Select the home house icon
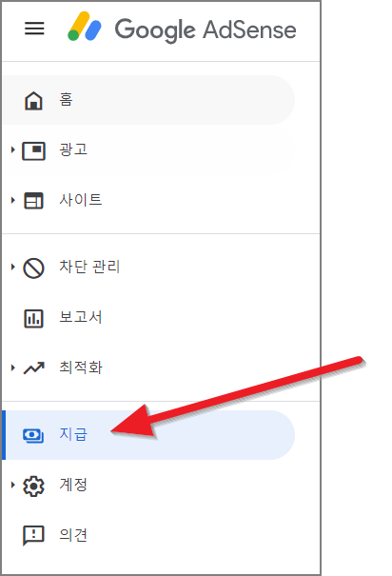The width and height of the screenshot is (392, 576). 33,100
